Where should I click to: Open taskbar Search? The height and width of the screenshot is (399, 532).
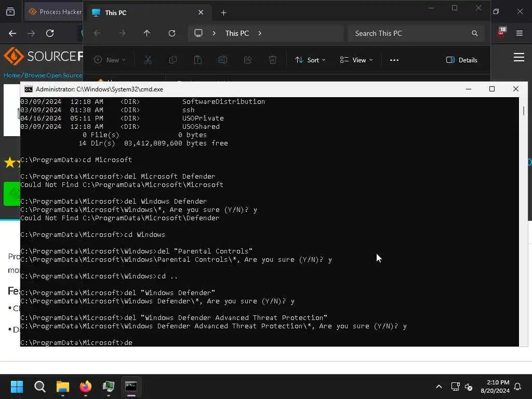coord(39,387)
